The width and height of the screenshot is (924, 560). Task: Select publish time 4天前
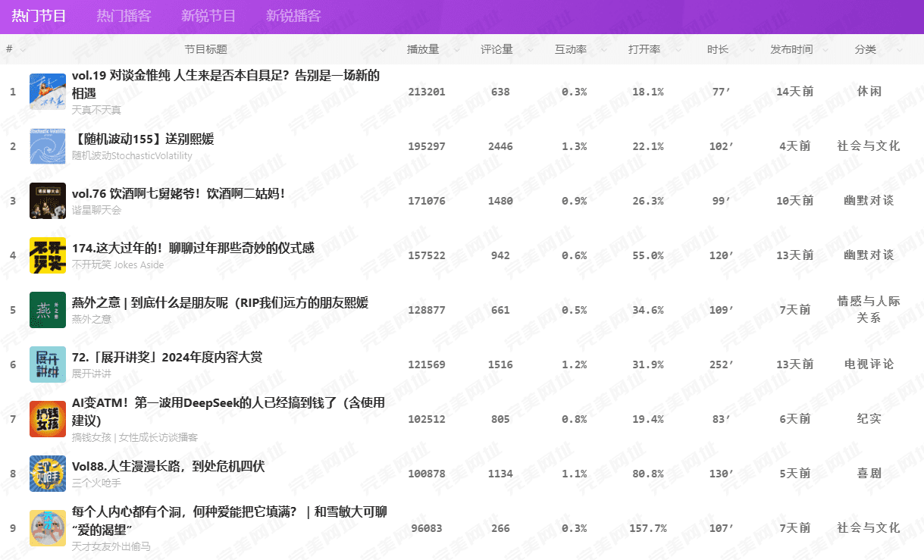coord(795,146)
